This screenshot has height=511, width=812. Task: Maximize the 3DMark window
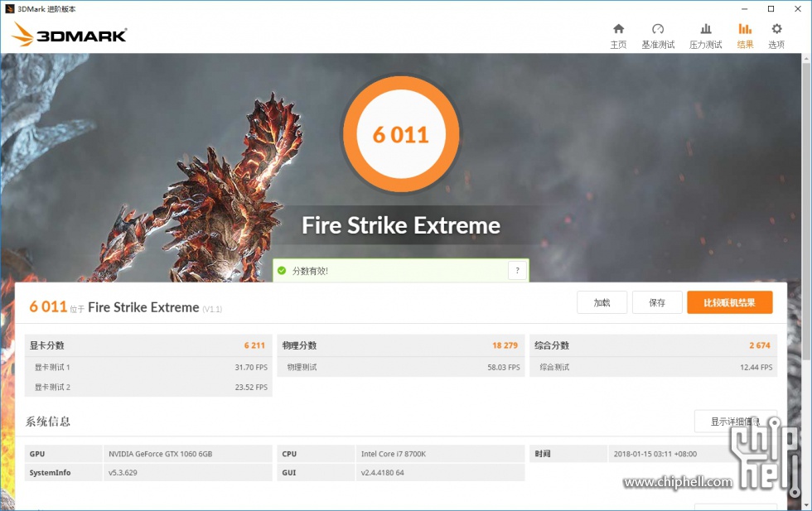pos(771,9)
